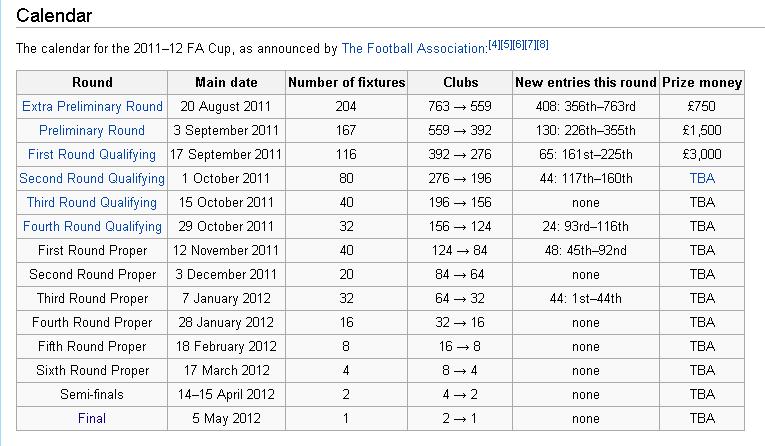The image size is (765, 446).
Task: Visit Fourth Round Qualifying page
Action: 92,226
